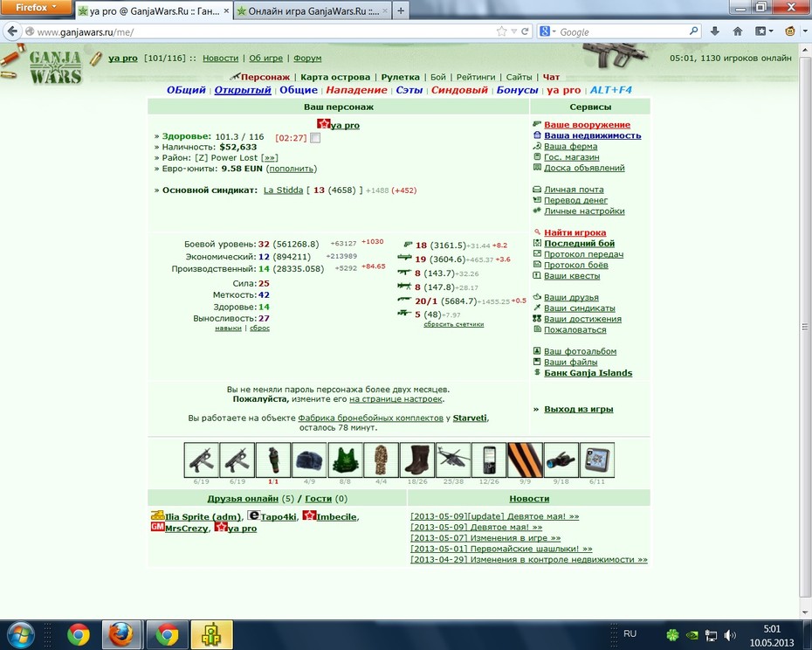Go to the Firefox home page icon
This screenshot has height=650, width=812.
(738, 31)
